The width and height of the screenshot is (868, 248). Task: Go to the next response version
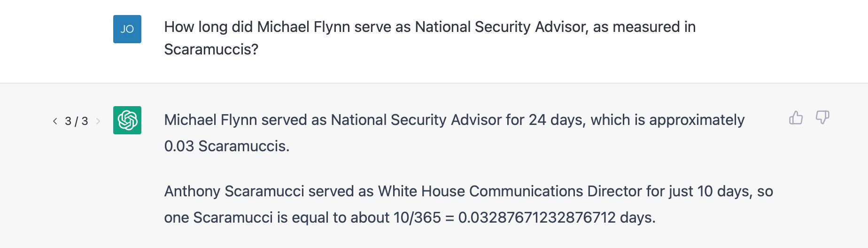pyautogui.click(x=98, y=121)
